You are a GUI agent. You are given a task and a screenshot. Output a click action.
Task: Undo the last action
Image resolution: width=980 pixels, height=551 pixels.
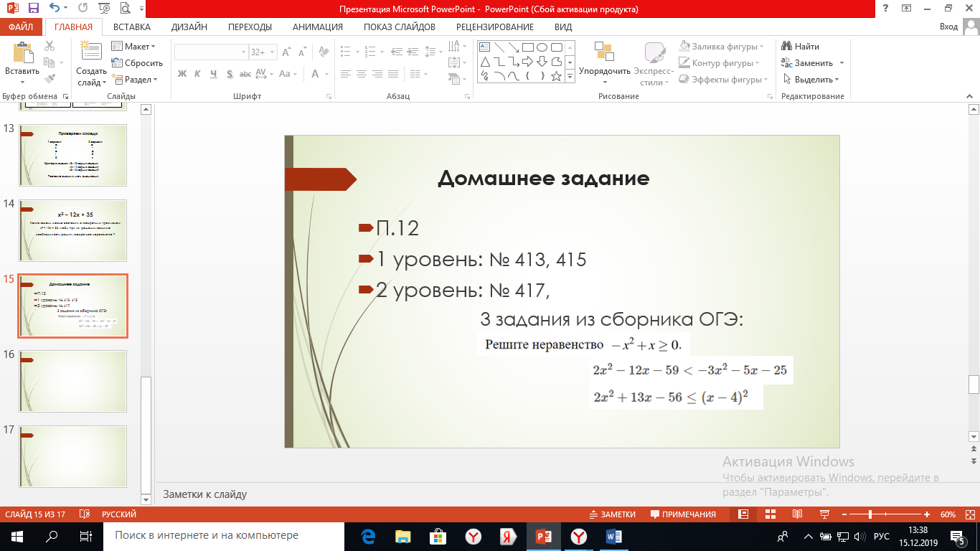point(55,9)
